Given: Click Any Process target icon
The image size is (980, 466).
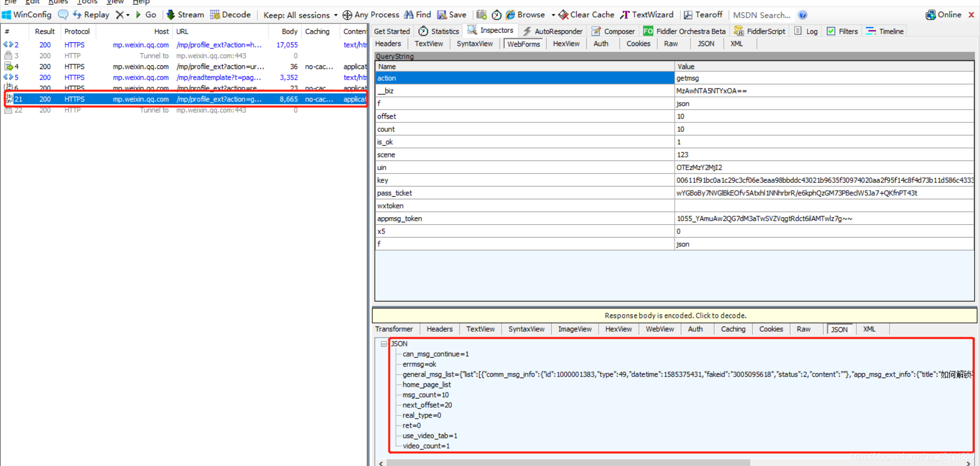Looking at the screenshot, I should (347, 15).
